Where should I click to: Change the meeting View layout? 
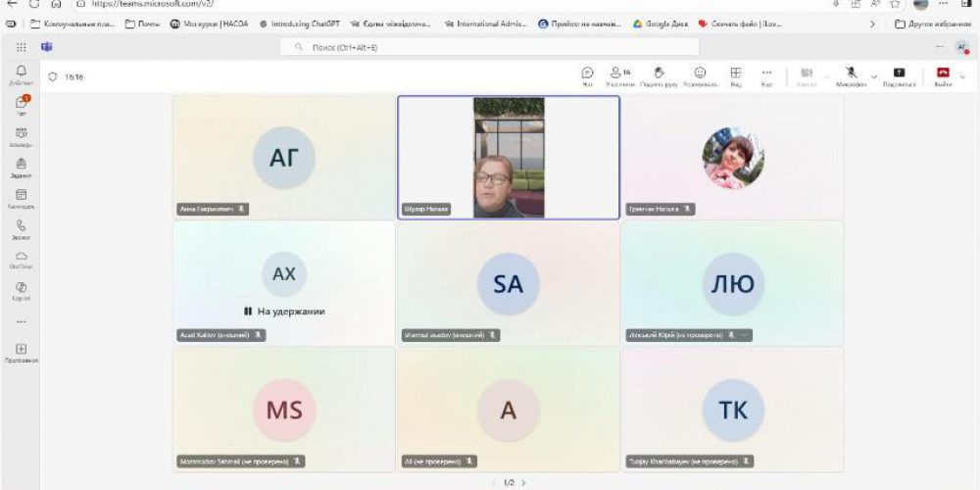[x=736, y=76]
